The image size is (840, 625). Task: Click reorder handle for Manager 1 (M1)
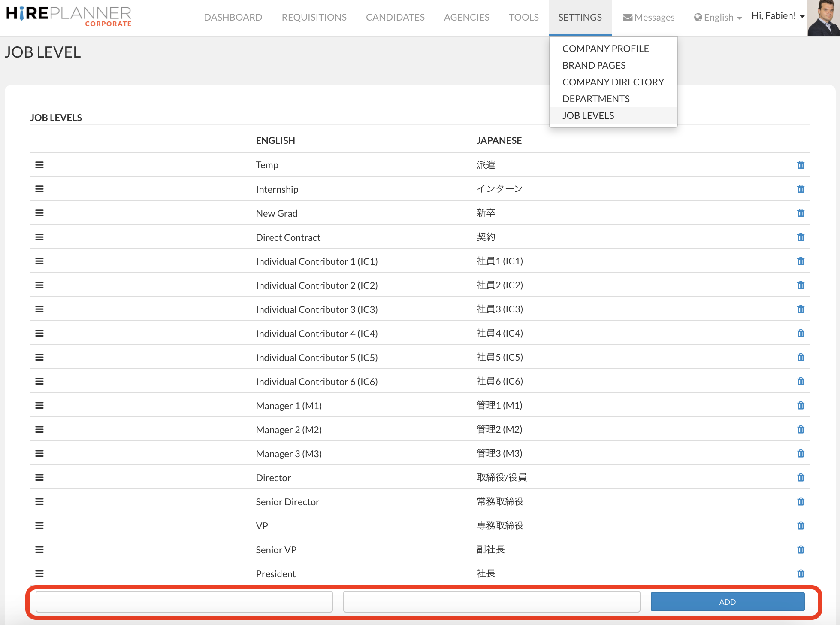click(x=39, y=406)
